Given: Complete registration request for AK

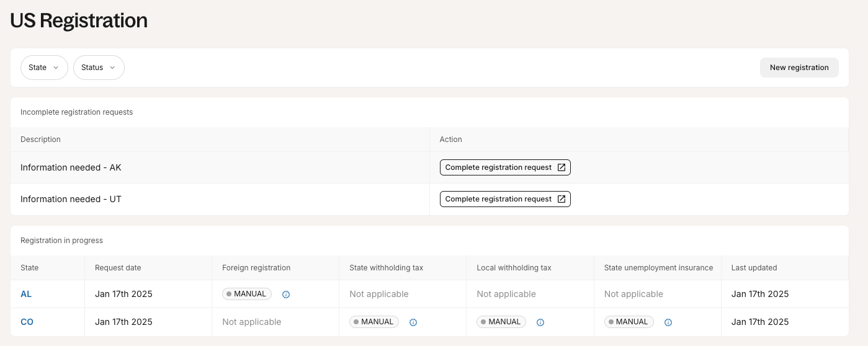Looking at the screenshot, I should (x=505, y=167).
